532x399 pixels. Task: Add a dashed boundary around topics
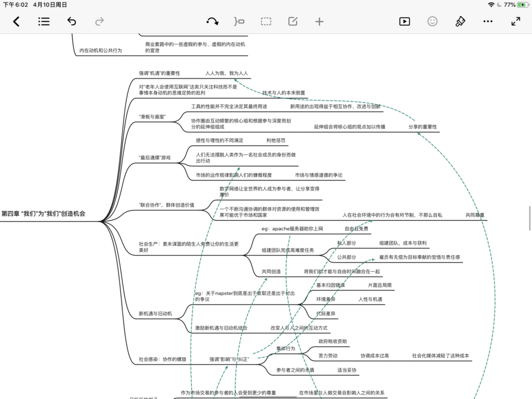click(x=266, y=22)
